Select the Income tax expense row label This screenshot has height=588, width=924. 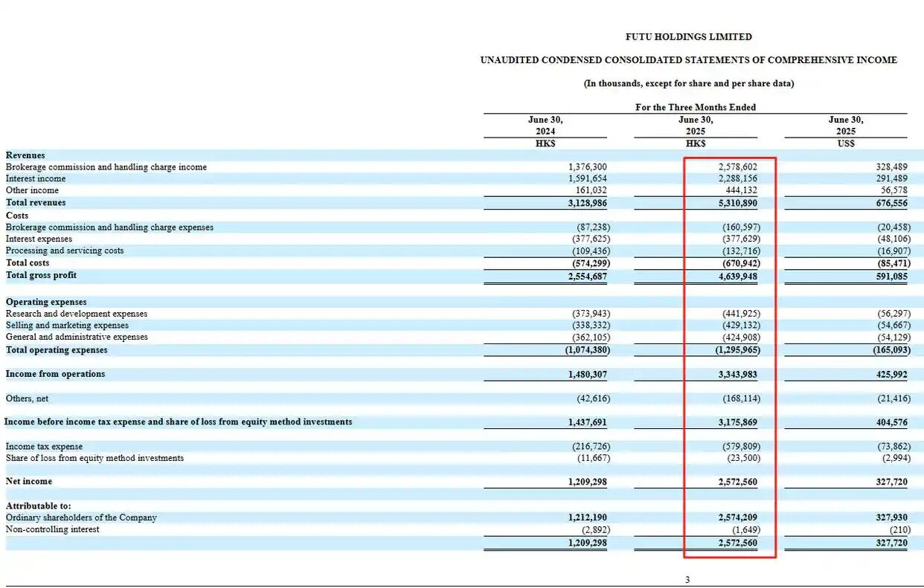tap(44, 447)
